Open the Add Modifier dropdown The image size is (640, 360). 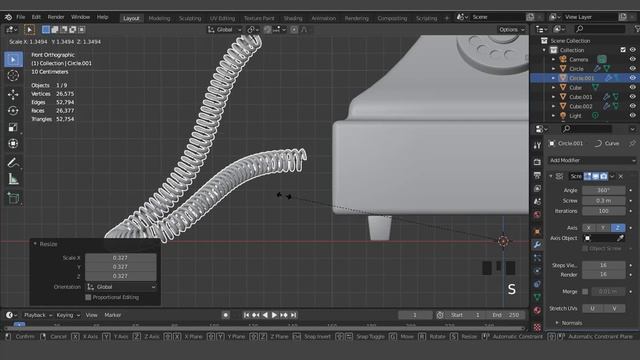pyautogui.click(x=592, y=160)
